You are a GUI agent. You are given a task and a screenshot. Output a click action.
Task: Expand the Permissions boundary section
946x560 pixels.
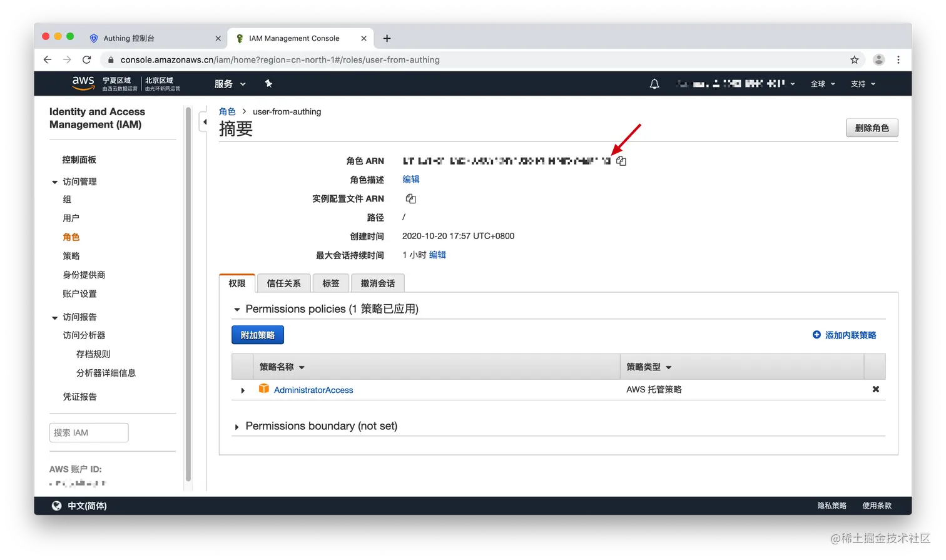coord(236,427)
